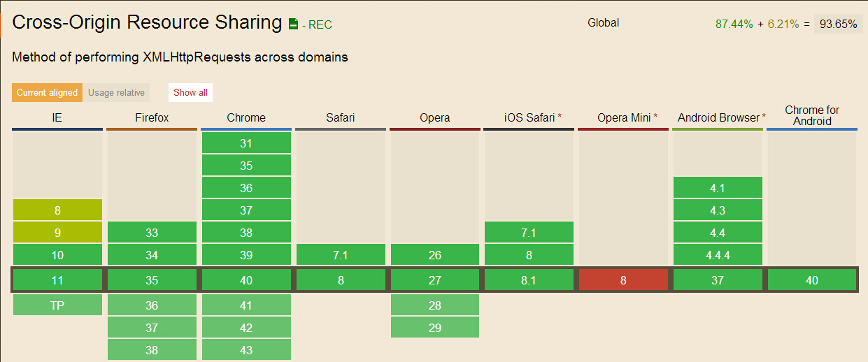Select Android Browser 4.4.4 cell
The width and height of the screenshot is (868, 362).
[x=718, y=255]
